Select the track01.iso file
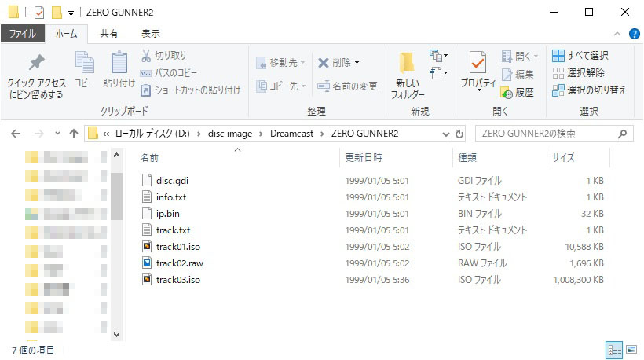The height and width of the screenshot is (360, 644). pos(177,247)
